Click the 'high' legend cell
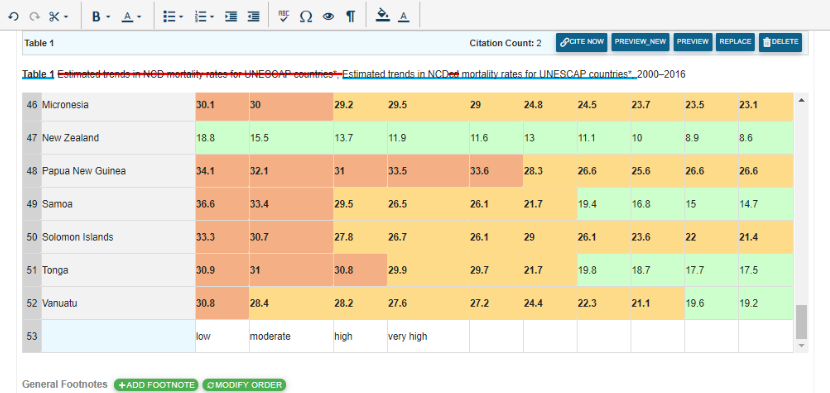Viewport: 830px width, 393px height. coord(360,336)
